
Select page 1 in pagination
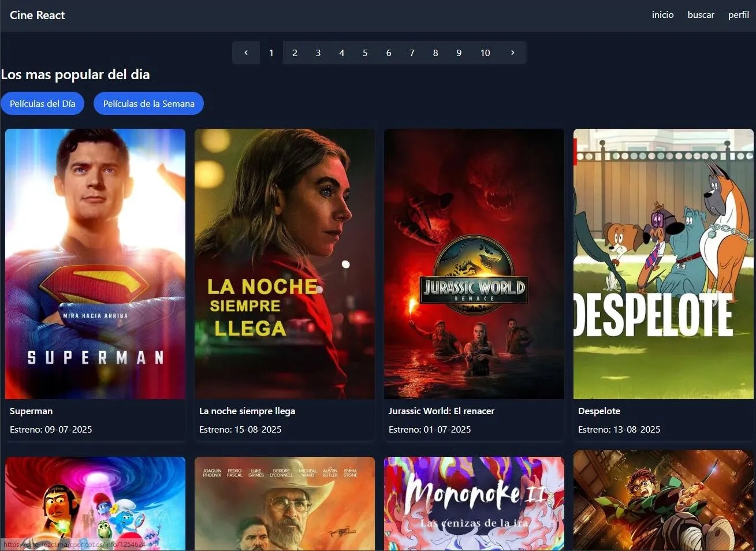point(271,52)
